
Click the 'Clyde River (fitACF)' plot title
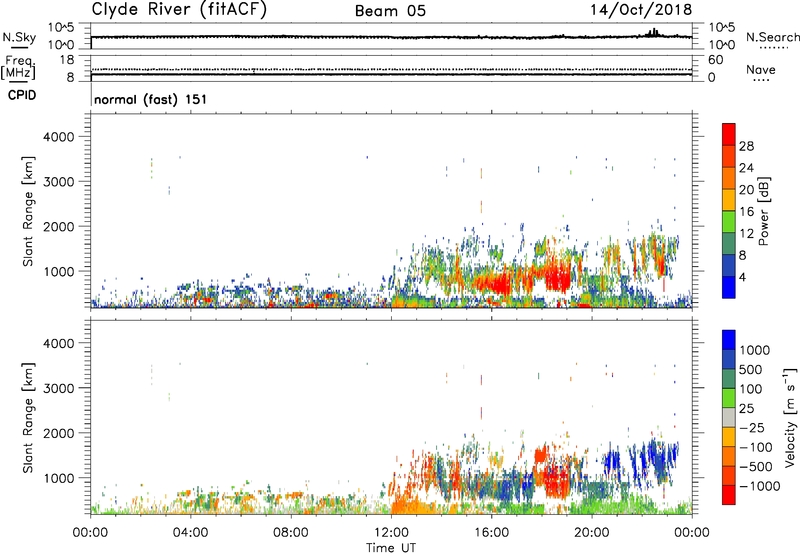(179, 9)
